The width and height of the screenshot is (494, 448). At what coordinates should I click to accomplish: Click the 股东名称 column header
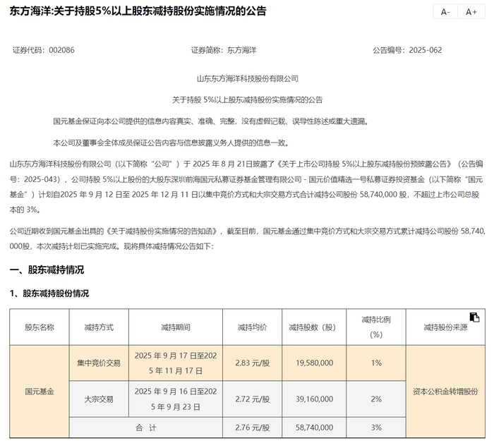[40, 327]
